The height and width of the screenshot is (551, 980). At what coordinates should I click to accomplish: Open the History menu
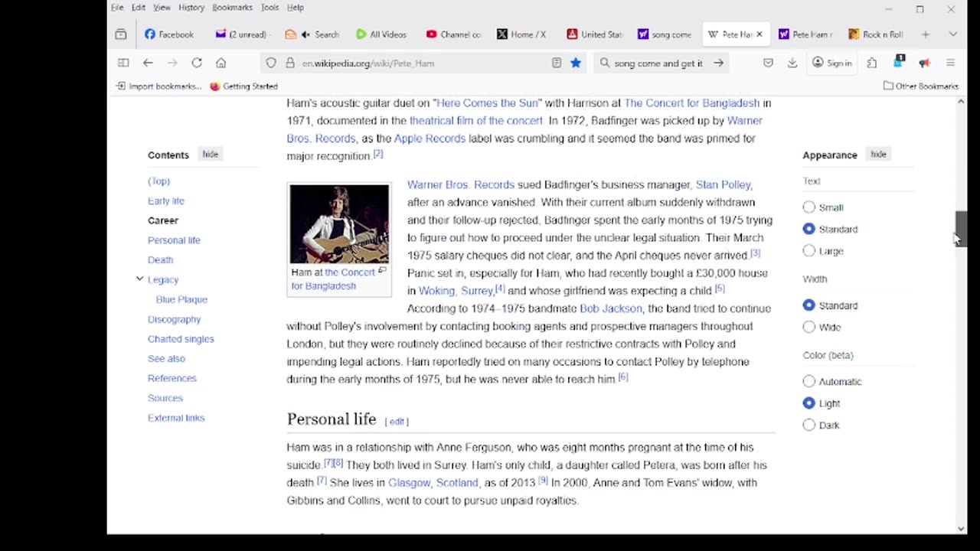(191, 8)
